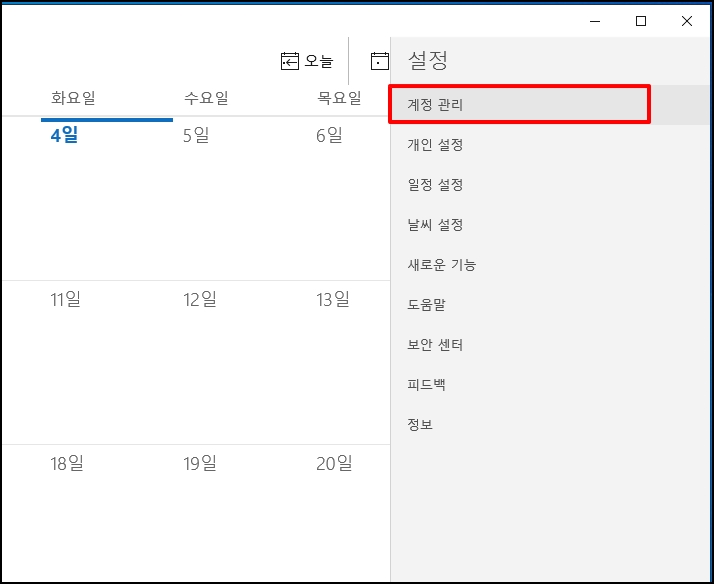
Task: Select the 18일 date cell
Action: [107, 513]
